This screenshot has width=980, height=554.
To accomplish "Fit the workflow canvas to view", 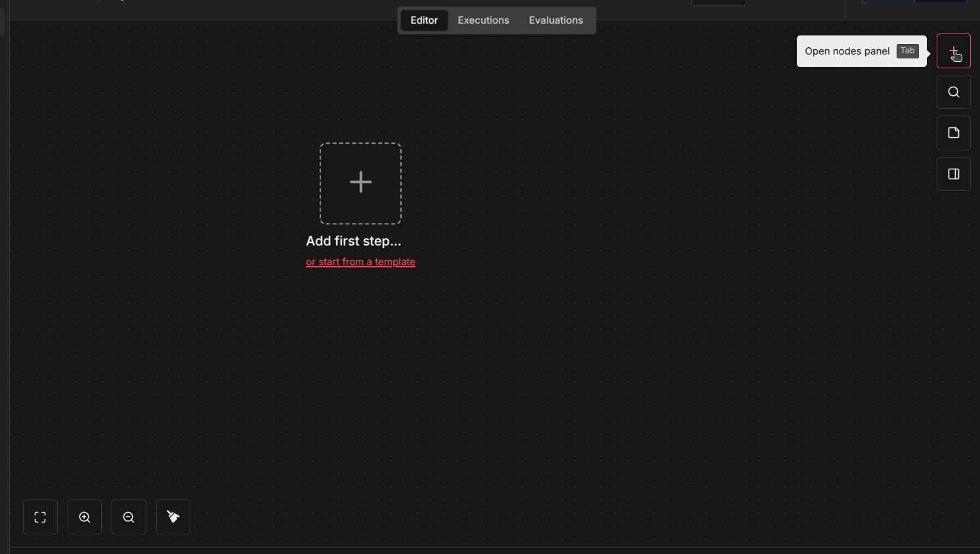I will pyautogui.click(x=40, y=517).
